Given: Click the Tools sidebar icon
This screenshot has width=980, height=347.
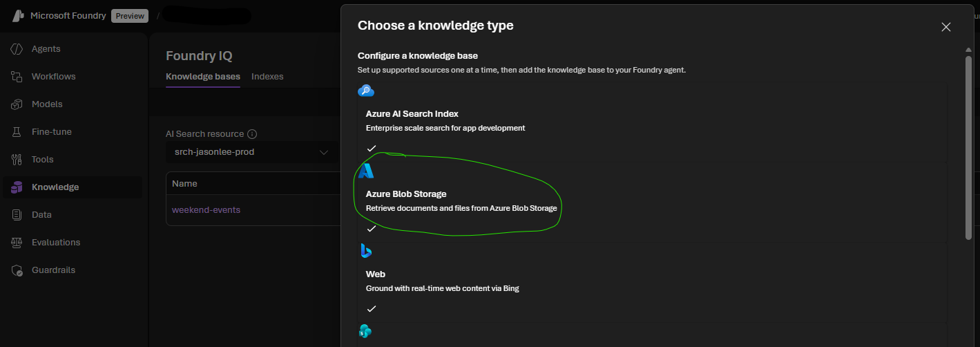Looking at the screenshot, I should [x=17, y=160].
